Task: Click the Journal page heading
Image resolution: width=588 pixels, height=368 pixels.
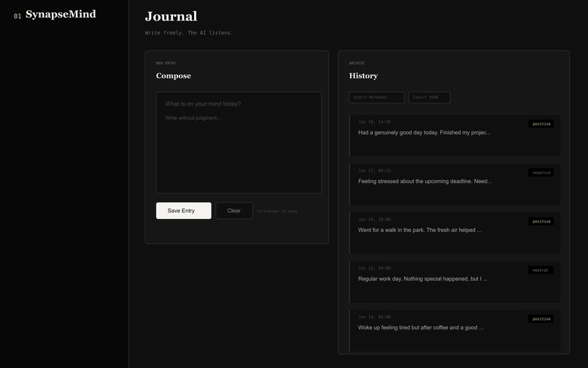Action: 171,16
